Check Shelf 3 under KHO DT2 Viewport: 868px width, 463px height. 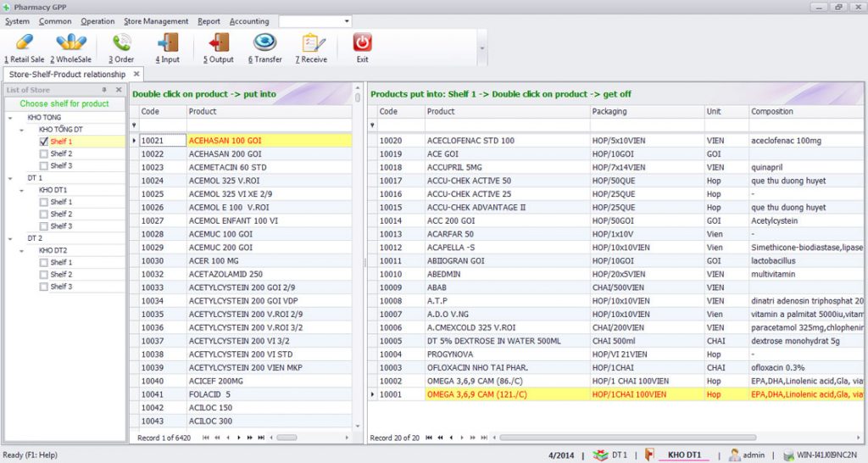pos(44,287)
